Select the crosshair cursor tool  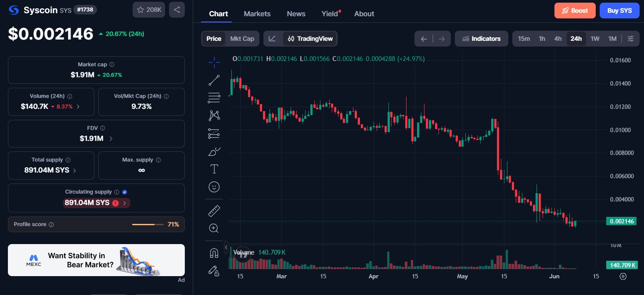(x=214, y=62)
